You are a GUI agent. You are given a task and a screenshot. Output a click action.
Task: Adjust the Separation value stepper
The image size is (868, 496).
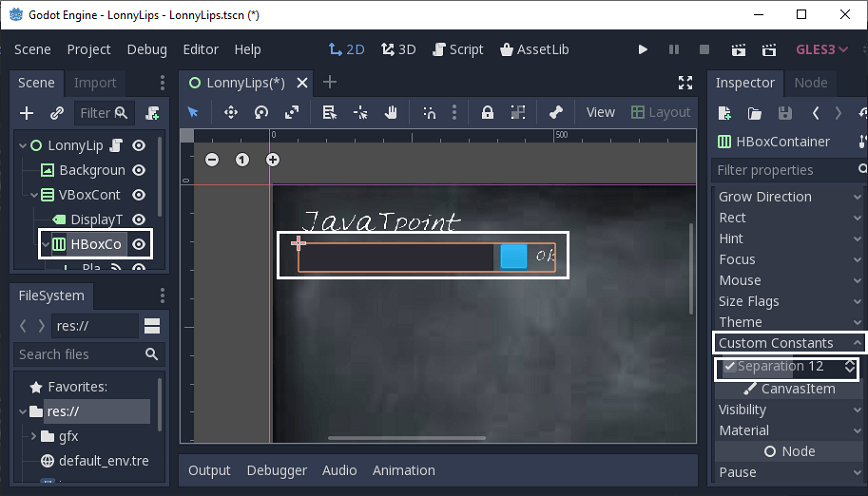tap(850, 366)
